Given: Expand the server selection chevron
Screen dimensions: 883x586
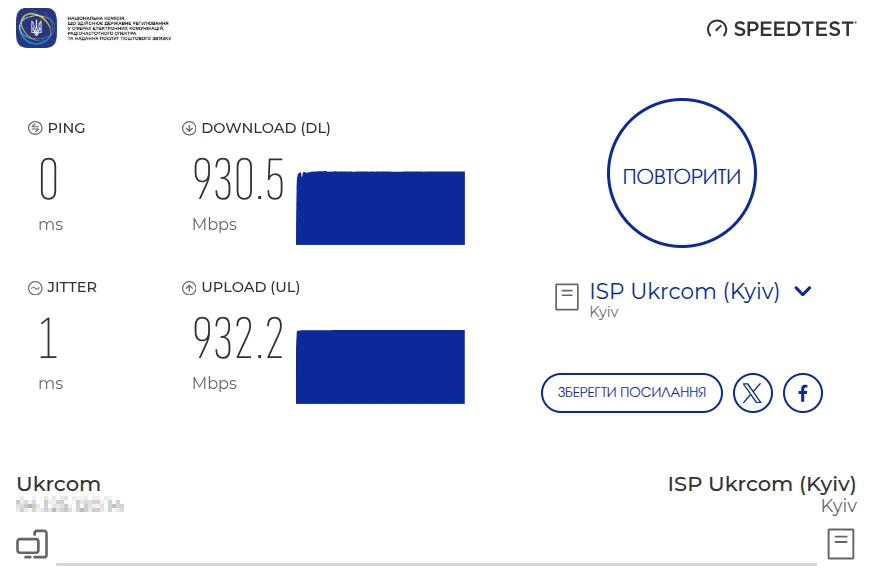Looking at the screenshot, I should [802, 291].
